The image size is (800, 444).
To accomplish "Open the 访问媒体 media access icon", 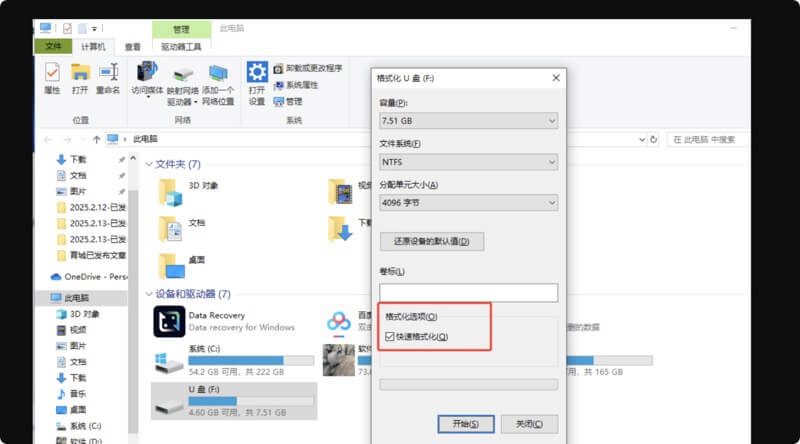I will (147, 72).
